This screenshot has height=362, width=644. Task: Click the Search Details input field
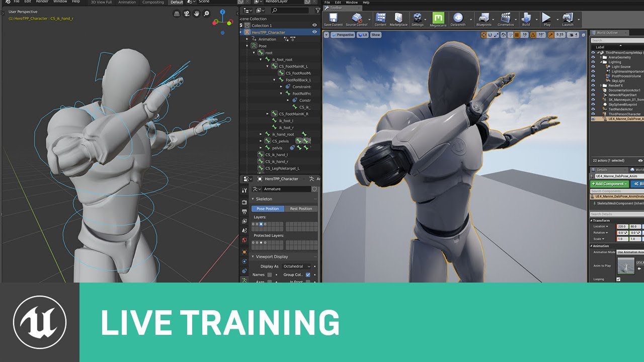[616, 214]
